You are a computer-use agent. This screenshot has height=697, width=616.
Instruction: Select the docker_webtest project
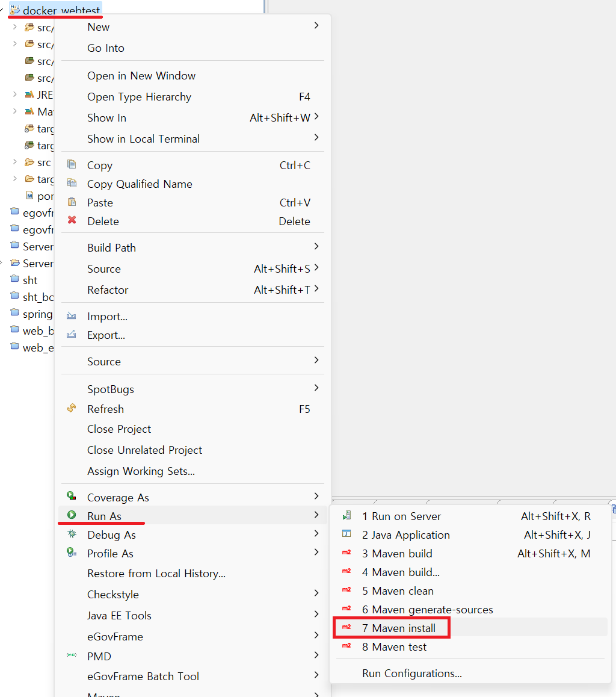point(61,11)
